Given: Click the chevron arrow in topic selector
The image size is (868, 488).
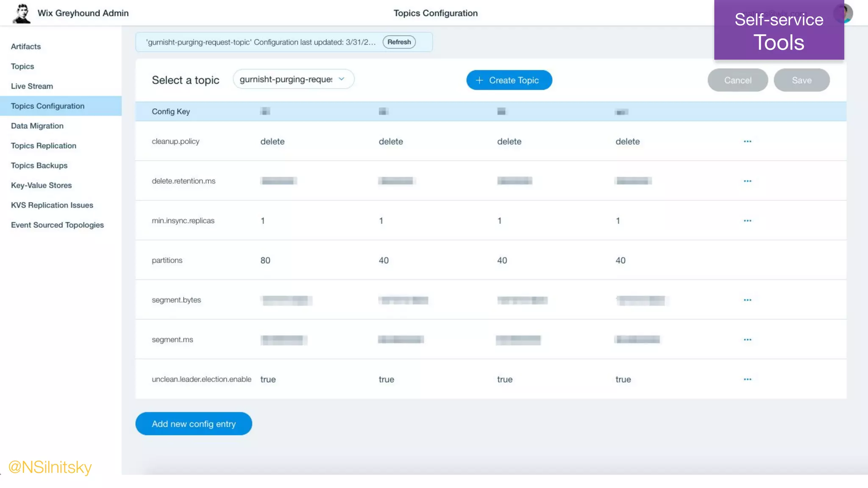Looking at the screenshot, I should 342,79.
